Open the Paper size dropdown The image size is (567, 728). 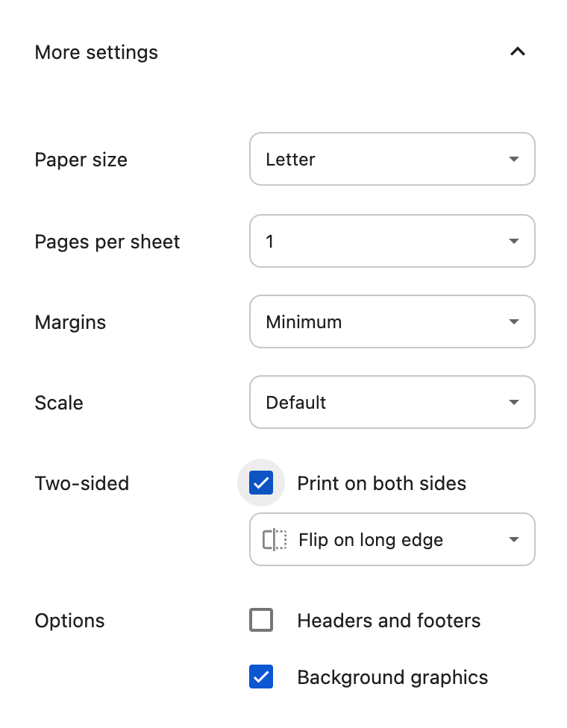[392, 159]
